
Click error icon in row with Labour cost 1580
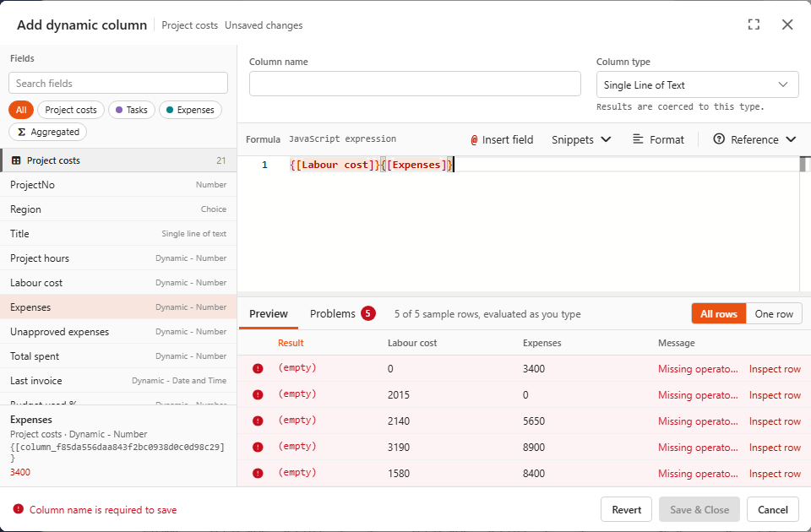(258, 473)
